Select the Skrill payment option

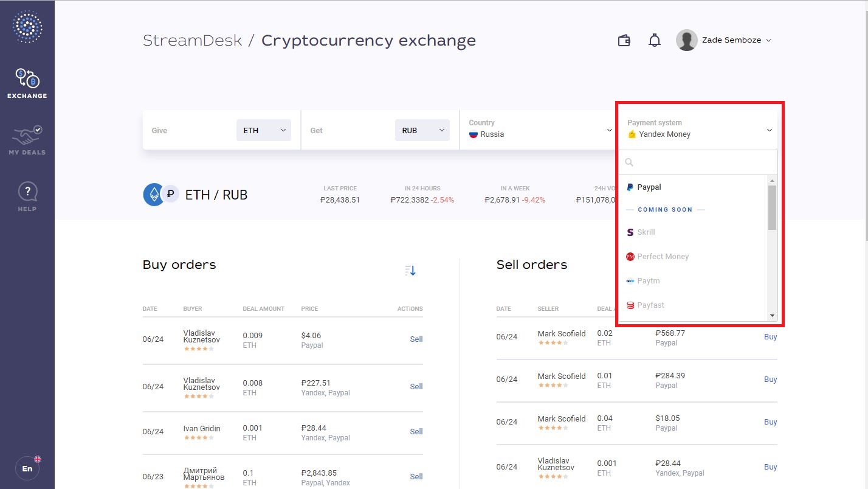coord(694,232)
